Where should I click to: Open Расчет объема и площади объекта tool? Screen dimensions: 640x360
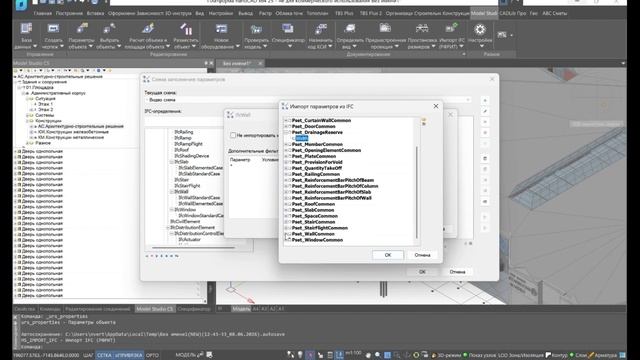point(148,36)
